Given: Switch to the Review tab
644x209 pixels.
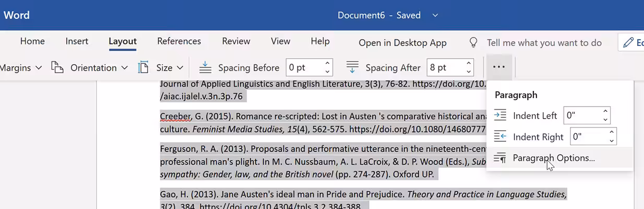Looking at the screenshot, I should [236, 41].
